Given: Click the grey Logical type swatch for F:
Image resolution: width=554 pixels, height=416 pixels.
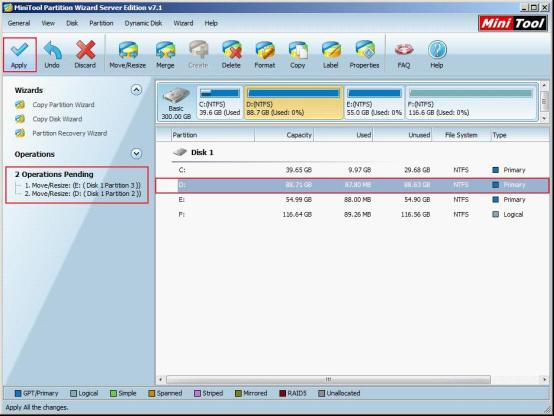Looking at the screenshot, I should click(496, 215).
